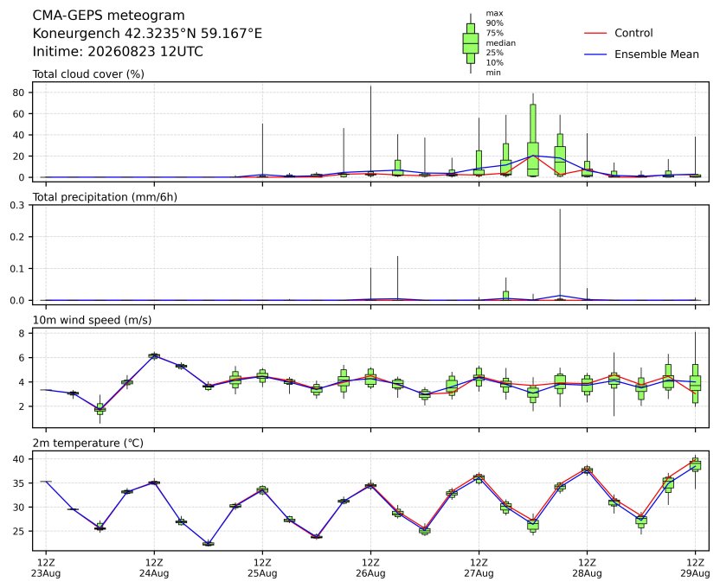Click the '12Z 29Aug' time axis label
The image size is (720, 588).
pos(695,568)
